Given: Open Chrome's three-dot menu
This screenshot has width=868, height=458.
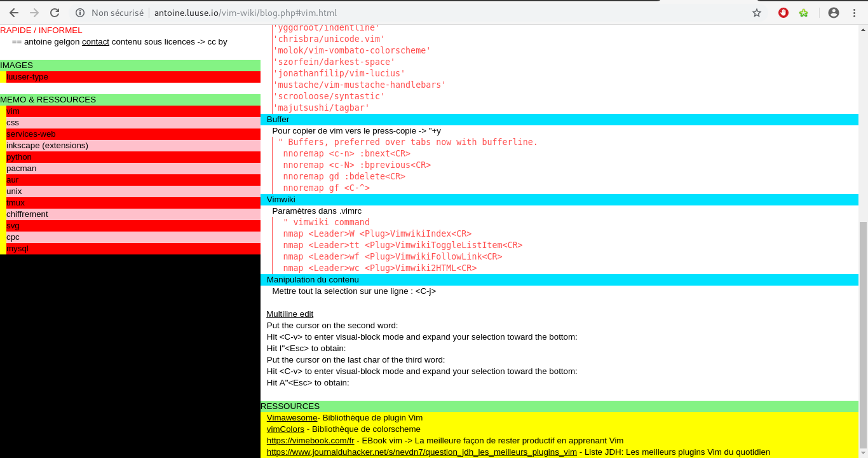Looking at the screenshot, I should tap(854, 13).
